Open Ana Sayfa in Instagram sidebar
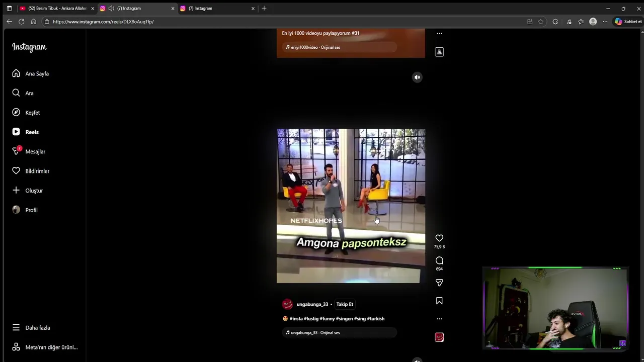Viewport: 644px width, 362px height. tap(31, 73)
